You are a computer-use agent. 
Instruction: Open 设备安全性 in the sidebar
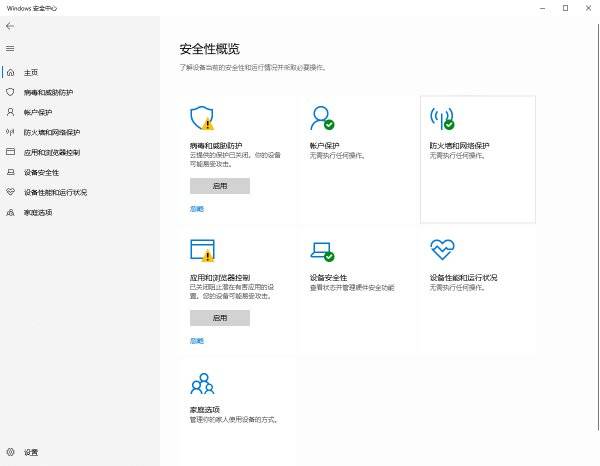[41, 172]
